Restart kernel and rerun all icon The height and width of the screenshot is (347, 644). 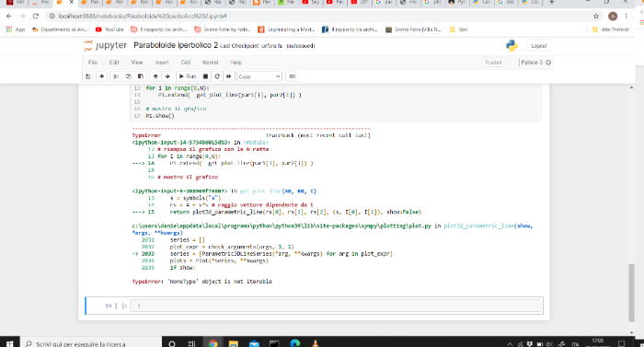coord(229,76)
